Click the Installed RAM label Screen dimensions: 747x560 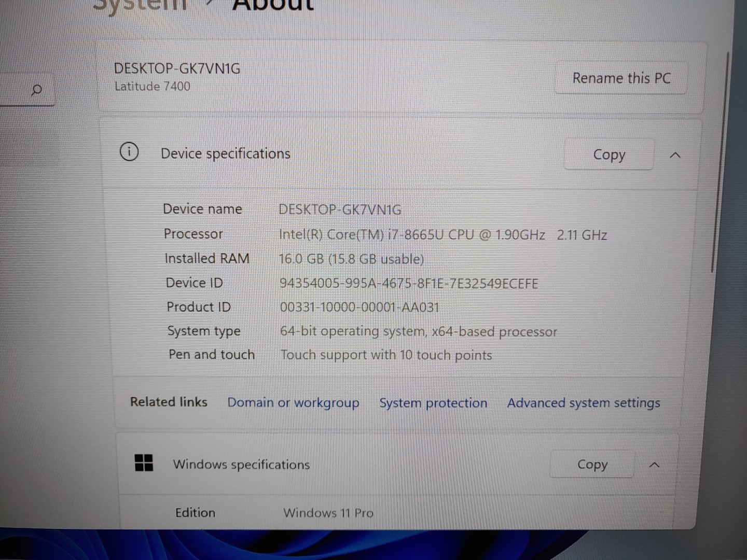tap(207, 258)
